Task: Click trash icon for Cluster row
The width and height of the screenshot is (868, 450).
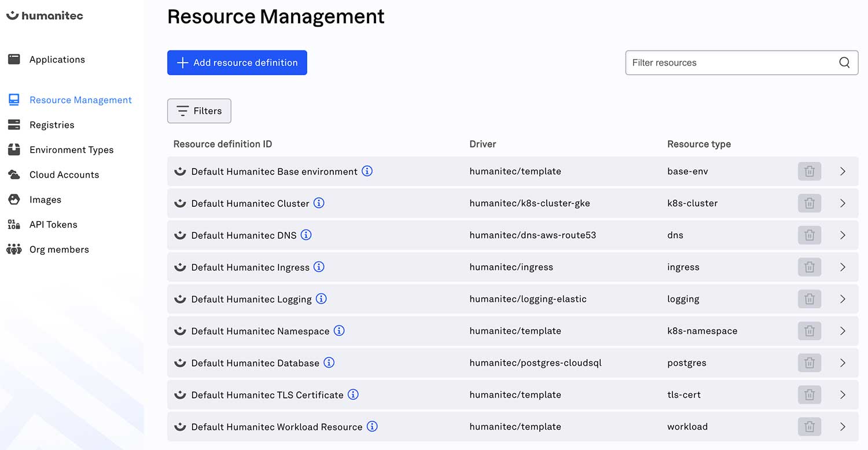Action: (810, 203)
